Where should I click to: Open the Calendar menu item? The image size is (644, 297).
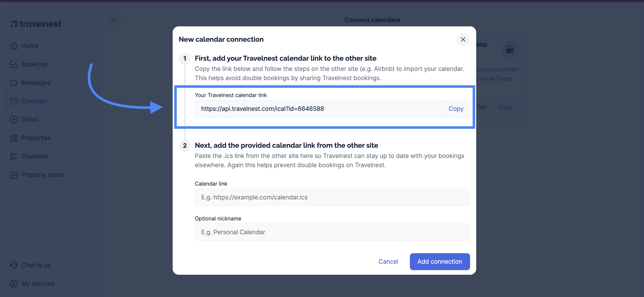click(34, 101)
